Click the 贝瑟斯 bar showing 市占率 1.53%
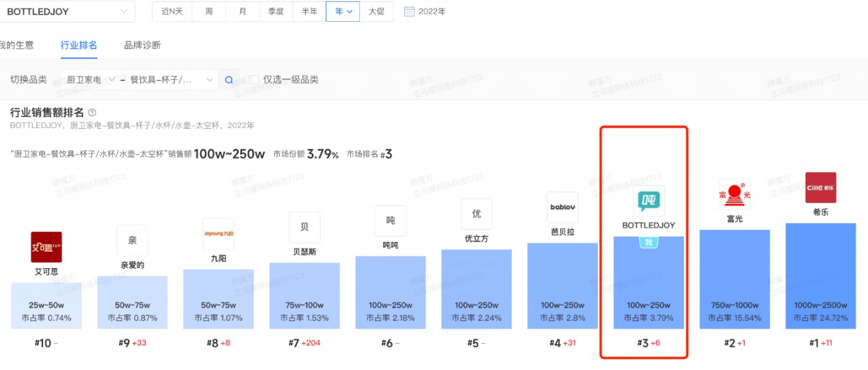Viewport: 868px width, 370px height. [x=305, y=295]
